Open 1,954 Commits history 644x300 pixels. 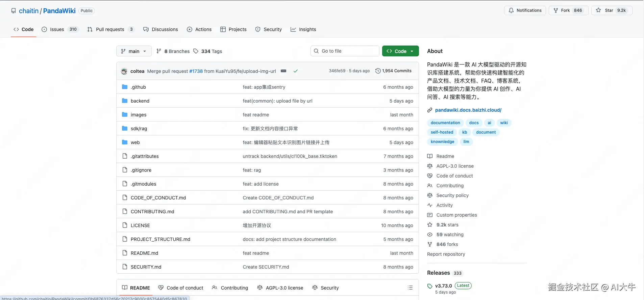[393, 71]
